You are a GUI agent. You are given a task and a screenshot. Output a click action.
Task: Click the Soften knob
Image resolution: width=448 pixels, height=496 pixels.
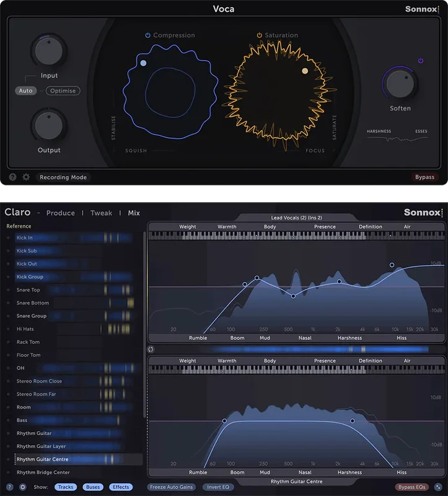click(400, 84)
